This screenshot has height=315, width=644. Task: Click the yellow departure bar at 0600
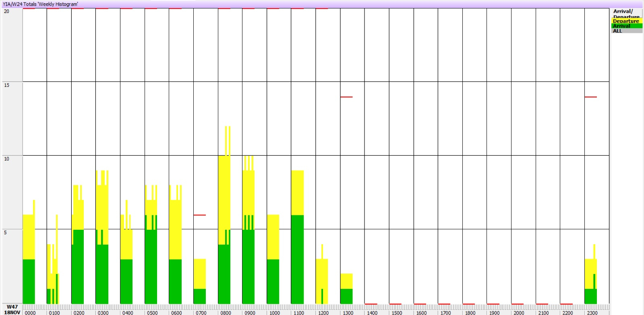(x=175, y=229)
